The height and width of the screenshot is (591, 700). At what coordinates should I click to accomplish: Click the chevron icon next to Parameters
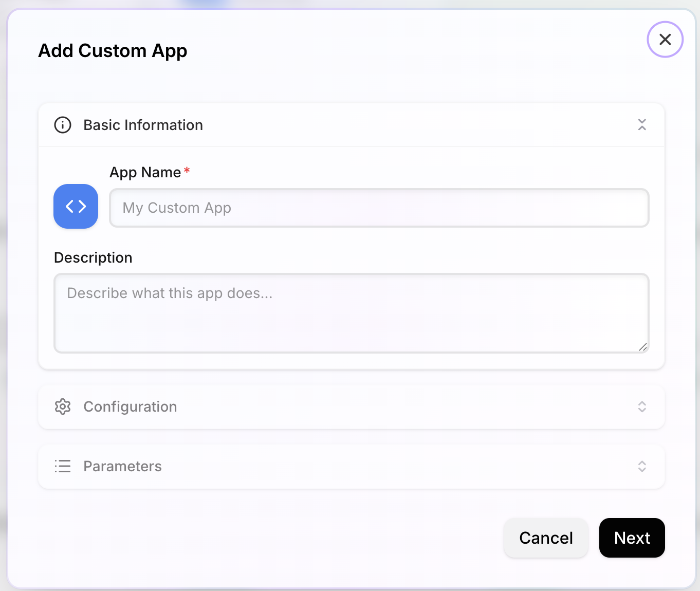641,466
